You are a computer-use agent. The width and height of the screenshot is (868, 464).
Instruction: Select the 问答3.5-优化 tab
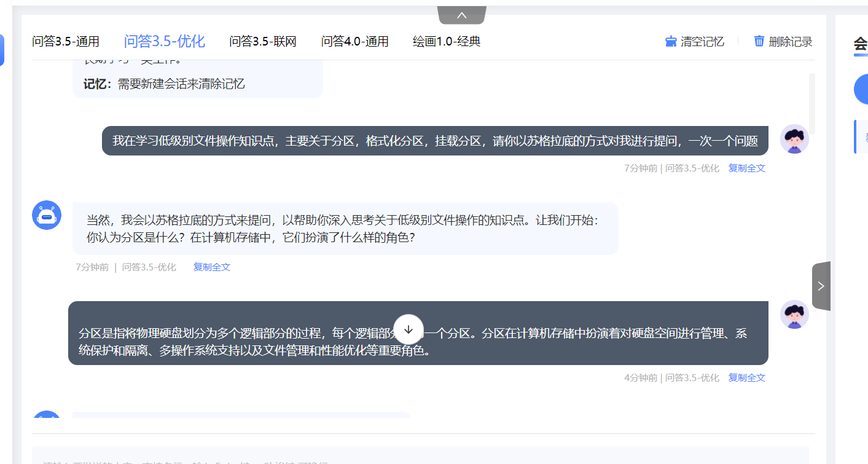click(165, 41)
